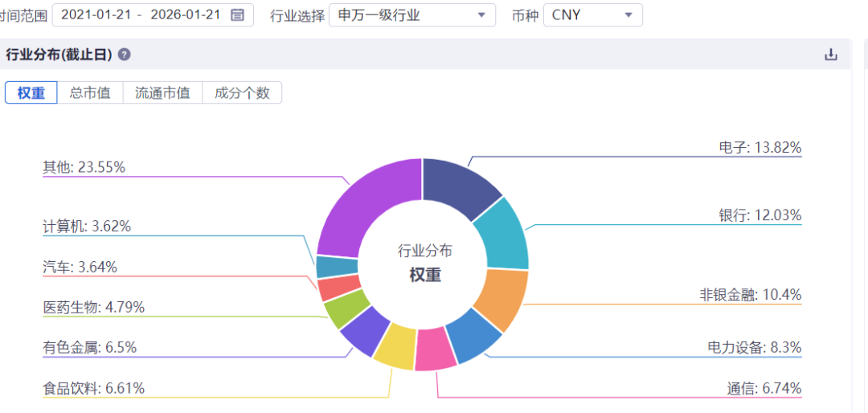This screenshot has height=413, width=868.
Task: Open the CNY currency dropdown
Action: coord(593,15)
